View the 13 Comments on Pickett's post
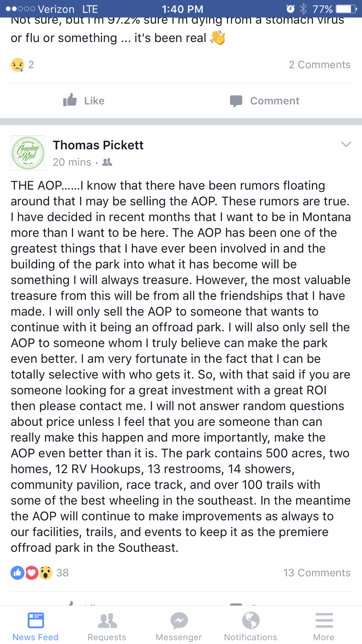The width and height of the screenshot is (362, 644). click(x=317, y=573)
